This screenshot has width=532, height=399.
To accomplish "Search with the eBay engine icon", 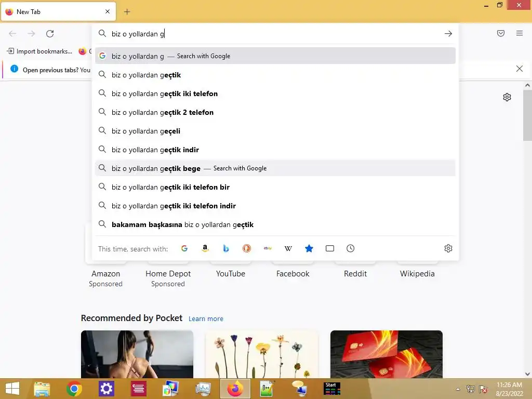I will tap(268, 248).
